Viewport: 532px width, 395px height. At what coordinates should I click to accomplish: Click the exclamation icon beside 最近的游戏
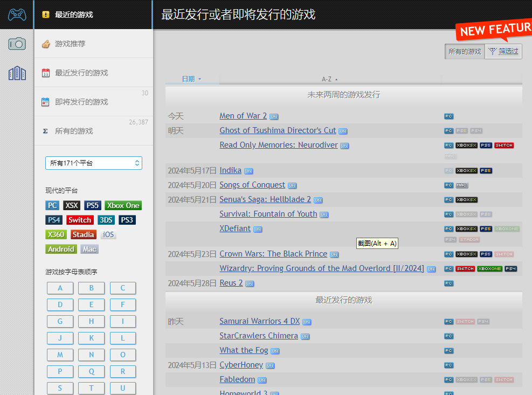click(46, 14)
